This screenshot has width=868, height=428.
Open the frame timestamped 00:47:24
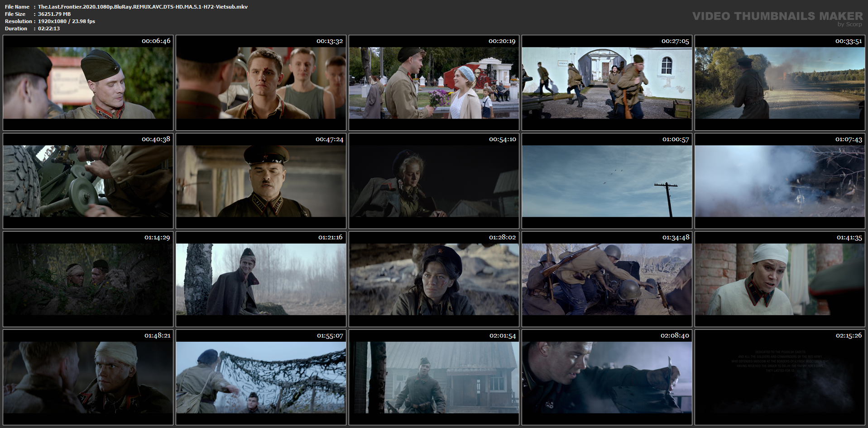pos(261,181)
